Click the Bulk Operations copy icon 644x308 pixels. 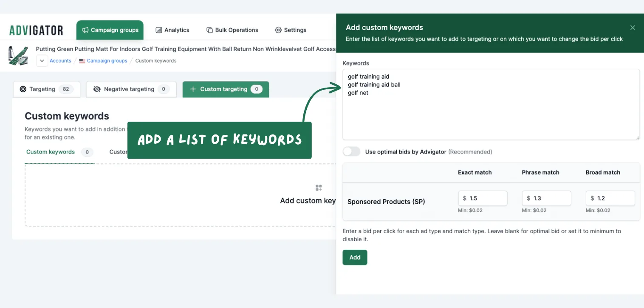tap(209, 30)
